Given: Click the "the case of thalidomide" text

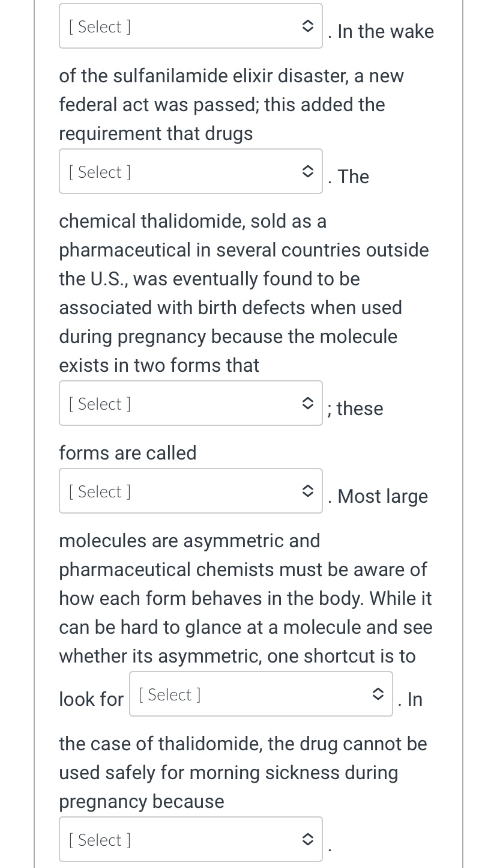Looking at the screenshot, I should coord(242,744).
